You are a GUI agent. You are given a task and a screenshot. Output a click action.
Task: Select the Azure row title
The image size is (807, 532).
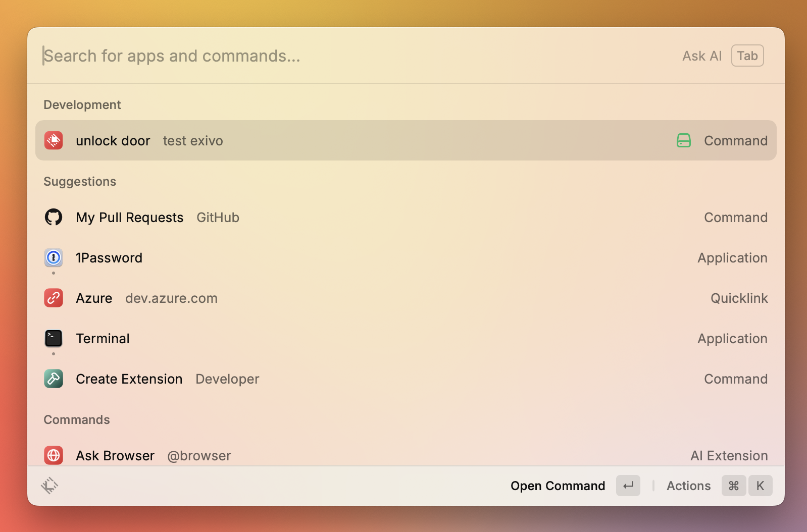coord(94,298)
